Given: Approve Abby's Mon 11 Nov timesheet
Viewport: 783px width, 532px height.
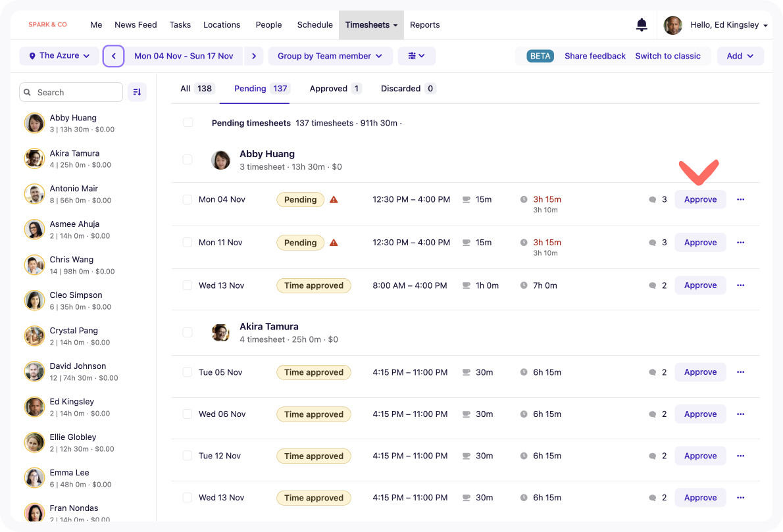Looking at the screenshot, I should [x=700, y=243].
